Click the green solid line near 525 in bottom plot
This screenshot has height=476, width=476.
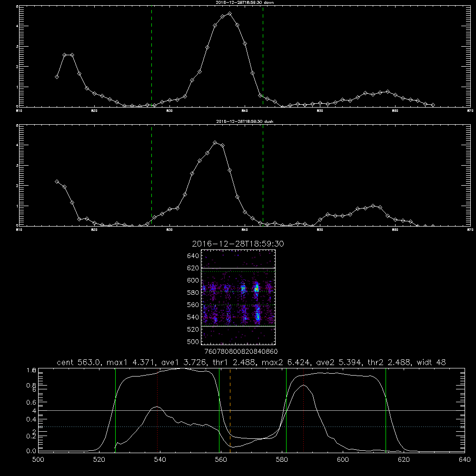(115, 410)
